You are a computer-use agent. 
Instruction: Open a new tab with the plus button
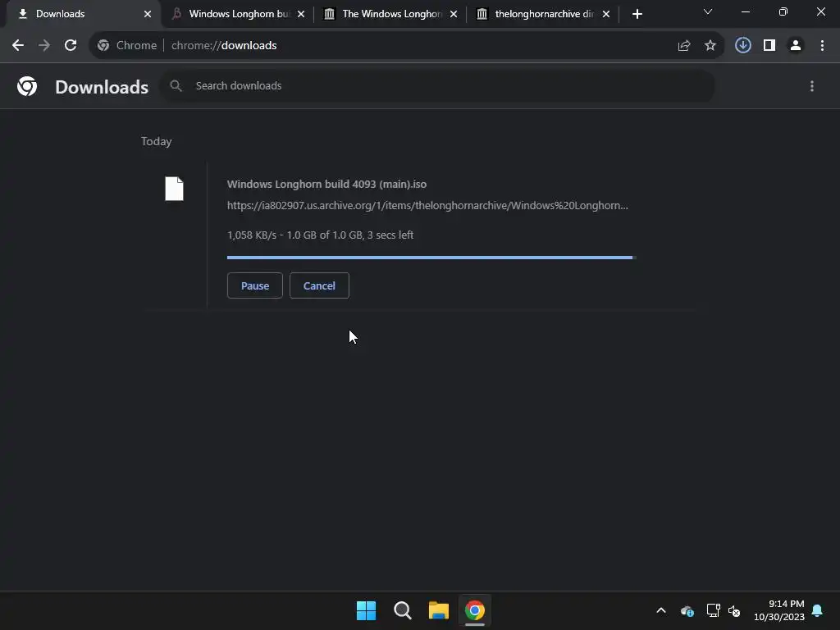[637, 14]
